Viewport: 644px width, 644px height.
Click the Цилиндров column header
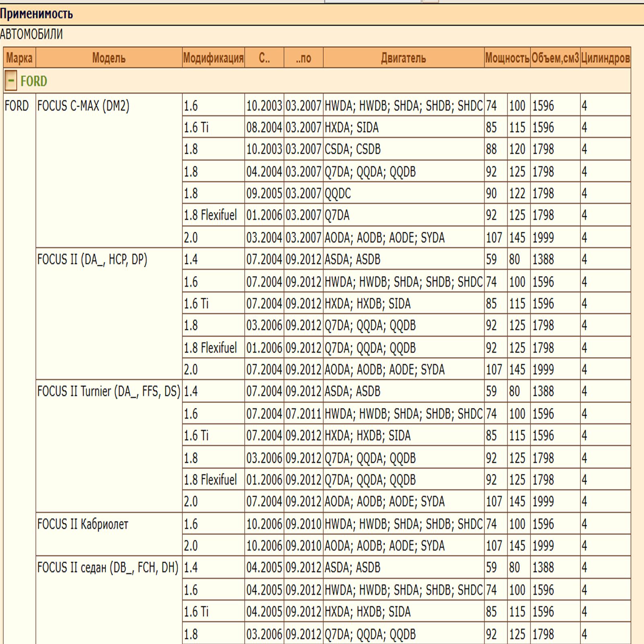click(605, 58)
